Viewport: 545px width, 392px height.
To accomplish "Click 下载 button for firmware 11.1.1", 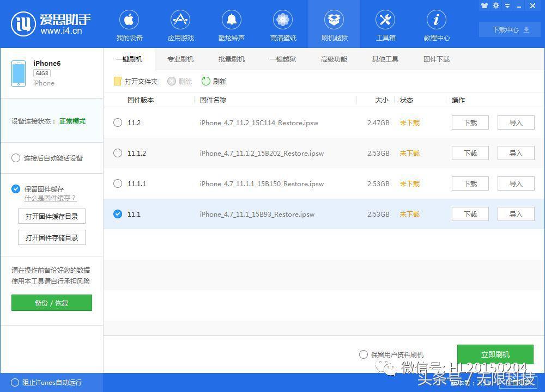I will pyautogui.click(x=470, y=183).
